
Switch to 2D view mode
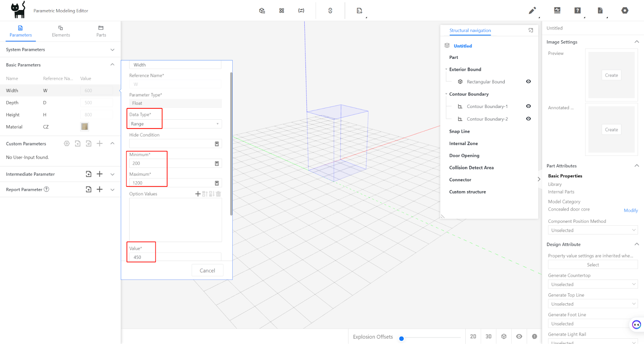(x=473, y=336)
